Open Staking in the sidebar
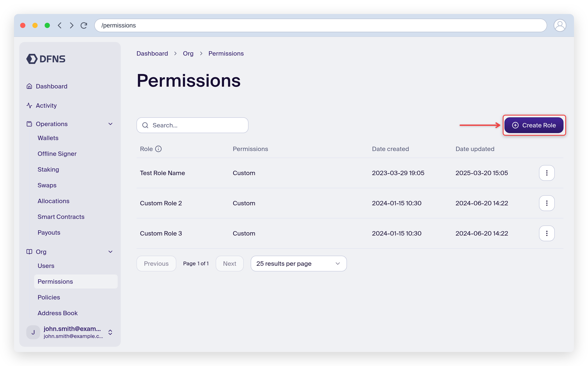Screen dimensions: 588x366 coord(48,169)
